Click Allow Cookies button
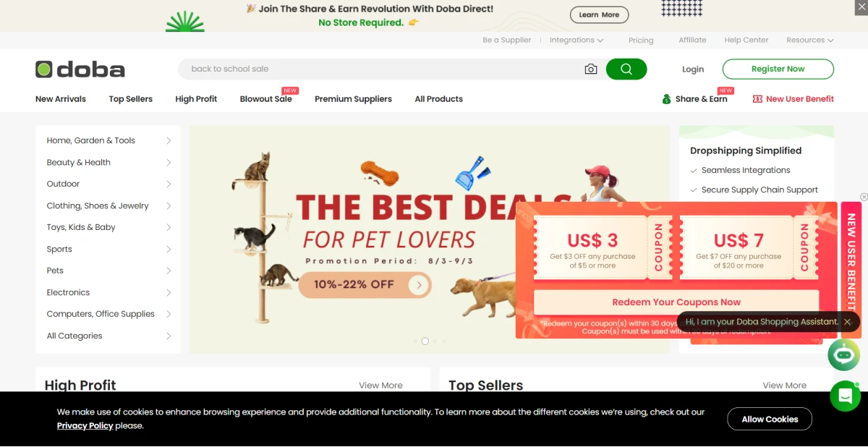 [x=770, y=419]
